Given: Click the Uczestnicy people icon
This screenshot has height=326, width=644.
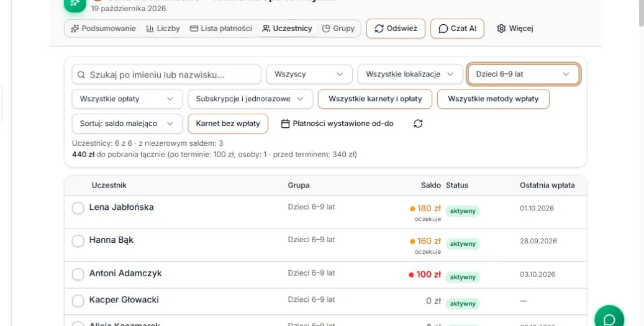Looking at the screenshot, I should pos(266,29).
